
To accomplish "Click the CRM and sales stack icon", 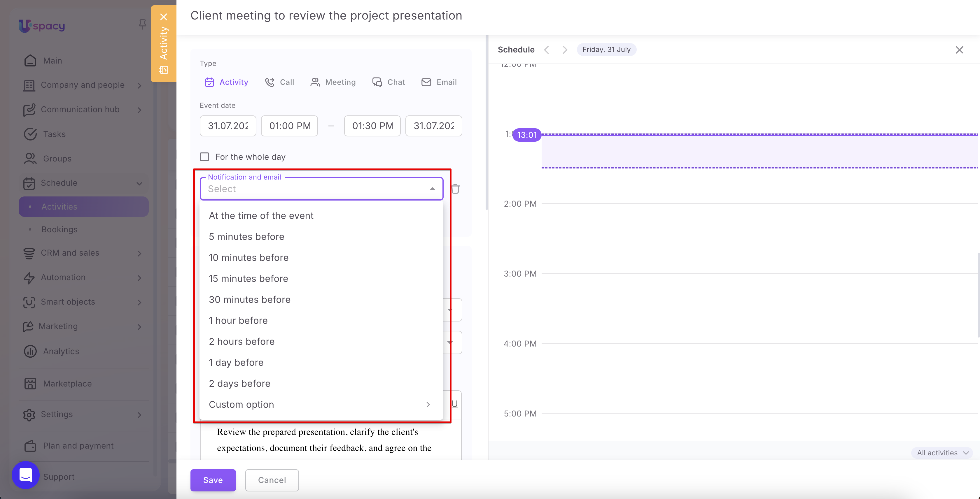I will pyautogui.click(x=29, y=253).
